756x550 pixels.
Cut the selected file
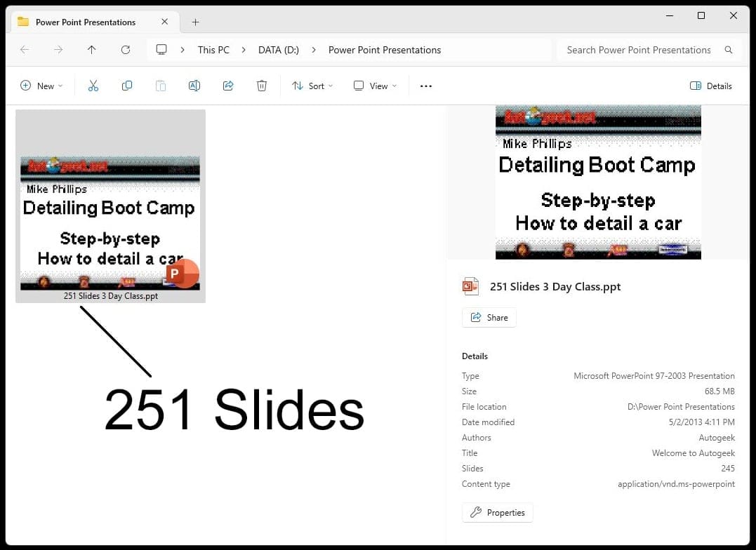point(93,85)
